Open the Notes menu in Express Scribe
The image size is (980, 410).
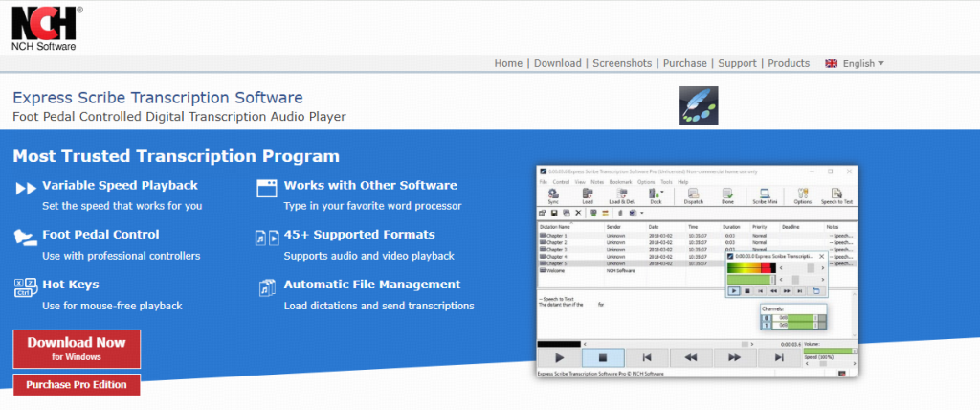597,182
